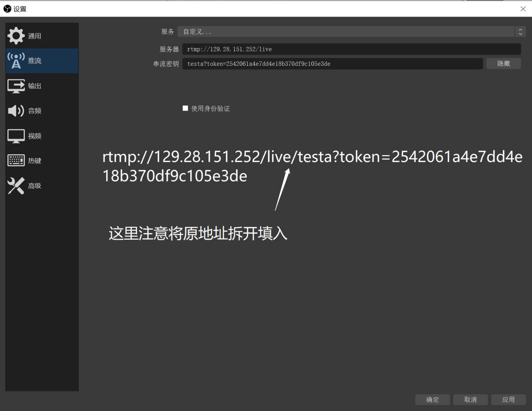Image resolution: width=532 pixels, height=411 pixels.
Task: Switch to 视频 settings tab label
Action: pyautogui.click(x=35, y=136)
